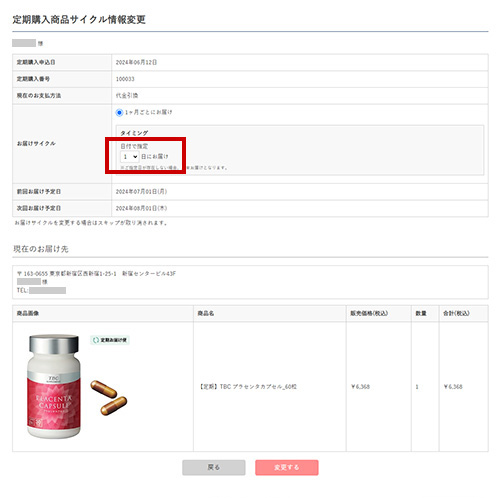Click the product name TBC プラセンタカプセル
Image resolution: width=500 pixels, height=498 pixels.
coord(248,387)
